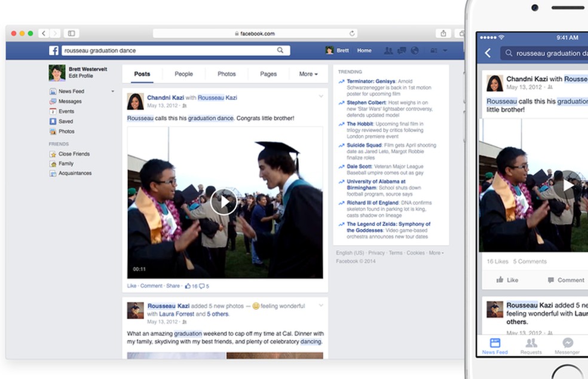
Task: Open the account settings dropdown arrow
Action: [x=445, y=50]
